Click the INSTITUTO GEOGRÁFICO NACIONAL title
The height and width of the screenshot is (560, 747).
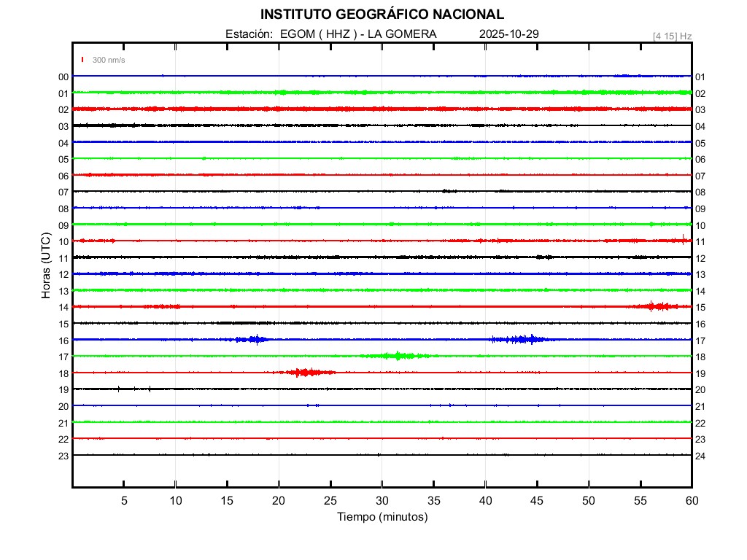pos(382,15)
